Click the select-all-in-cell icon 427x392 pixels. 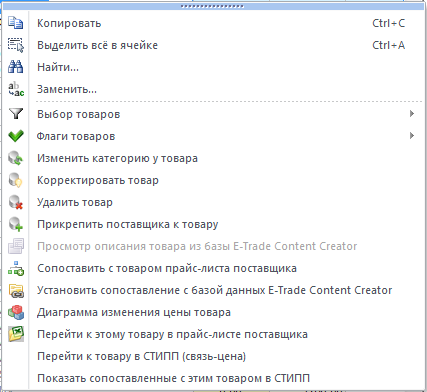point(16,45)
